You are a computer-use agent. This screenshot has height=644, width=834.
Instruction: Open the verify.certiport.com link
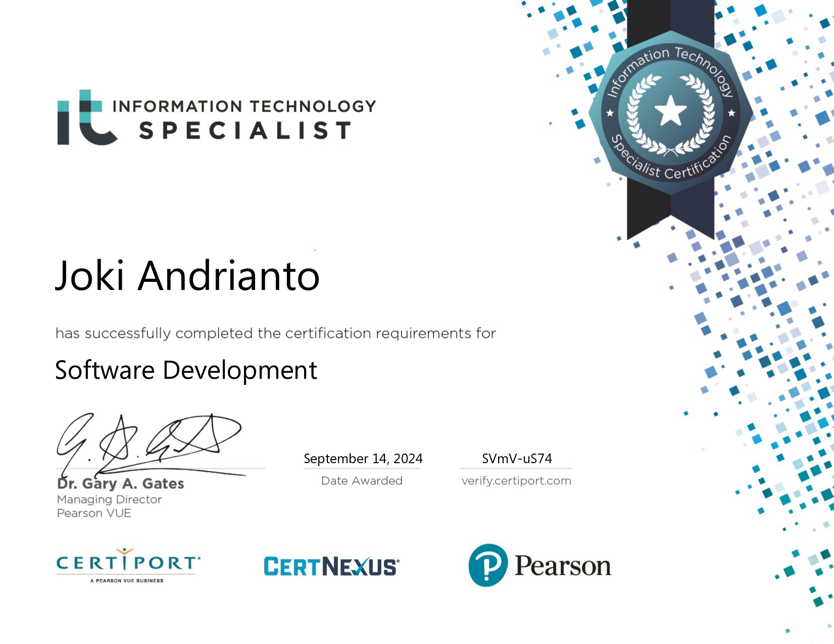pos(516,481)
